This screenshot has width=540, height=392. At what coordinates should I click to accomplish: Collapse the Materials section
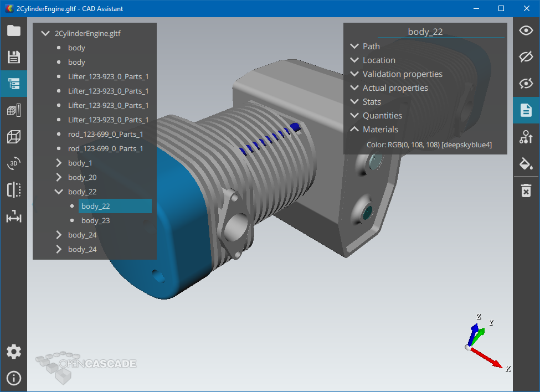(x=355, y=130)
